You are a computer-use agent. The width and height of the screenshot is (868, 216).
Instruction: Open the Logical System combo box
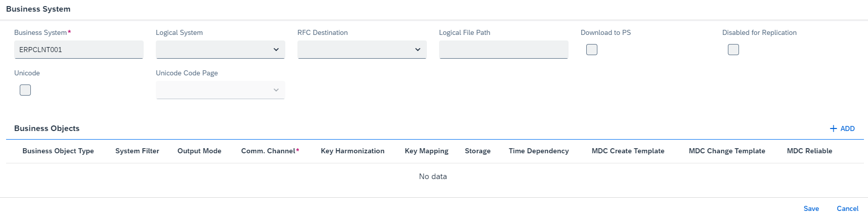pyautogui.click(x=221, y=50)
